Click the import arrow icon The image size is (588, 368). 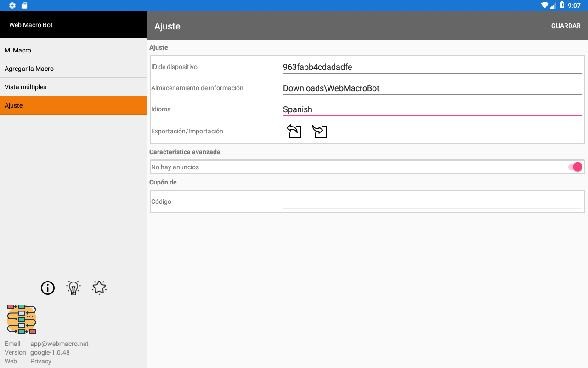(320, 131)
